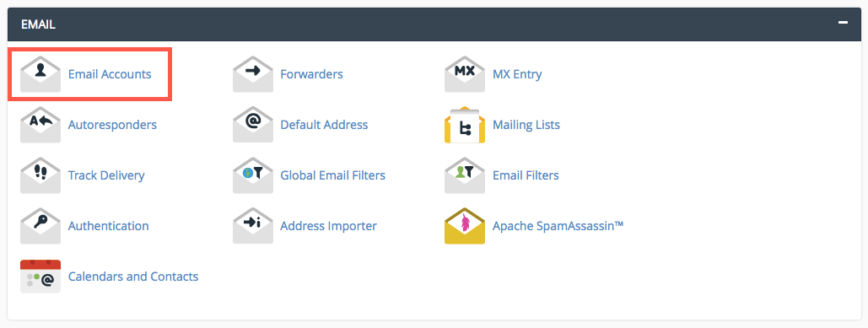Viewport: 868px width, 328px height.
Task: Click the EMAIL section header title
Action: coord(38,24)
